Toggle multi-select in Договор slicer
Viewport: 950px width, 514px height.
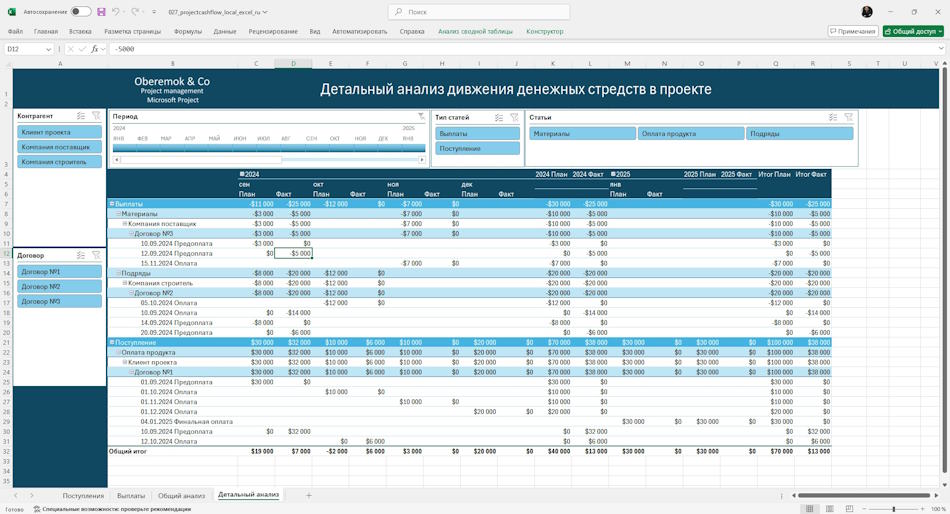81,256
